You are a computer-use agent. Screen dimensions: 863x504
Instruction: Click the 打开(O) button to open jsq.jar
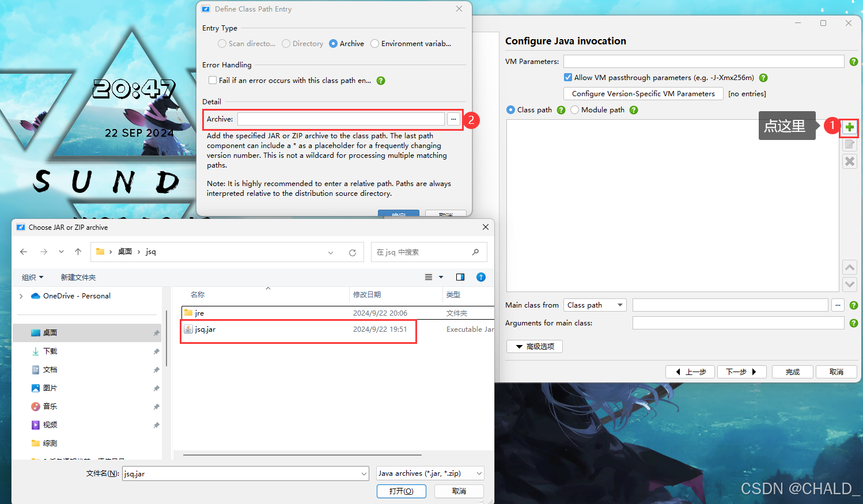401,491
